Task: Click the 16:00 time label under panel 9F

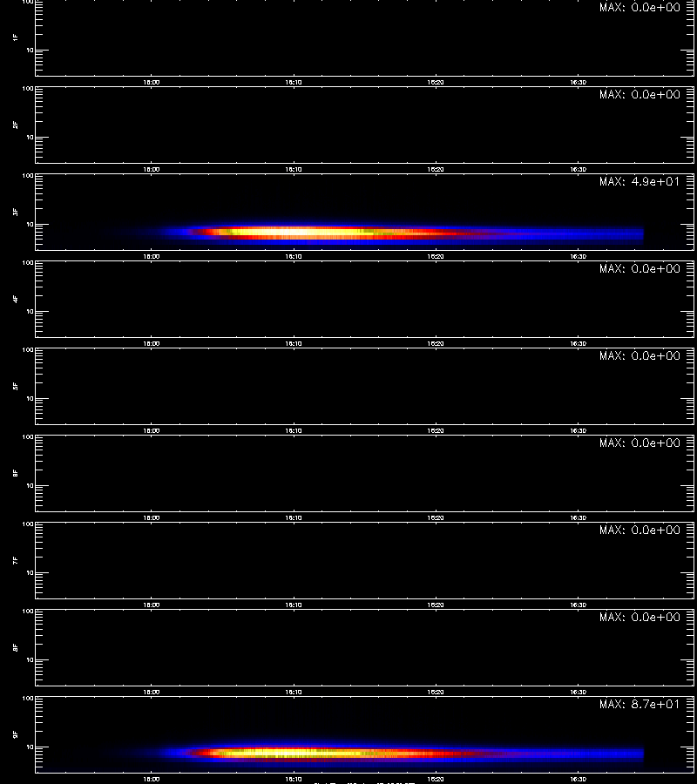Action: 152,779
